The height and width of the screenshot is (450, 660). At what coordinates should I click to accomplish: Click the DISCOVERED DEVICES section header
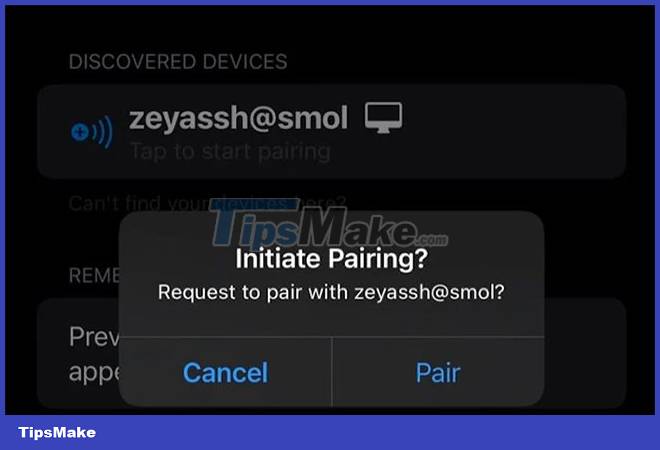pos(178,62)
